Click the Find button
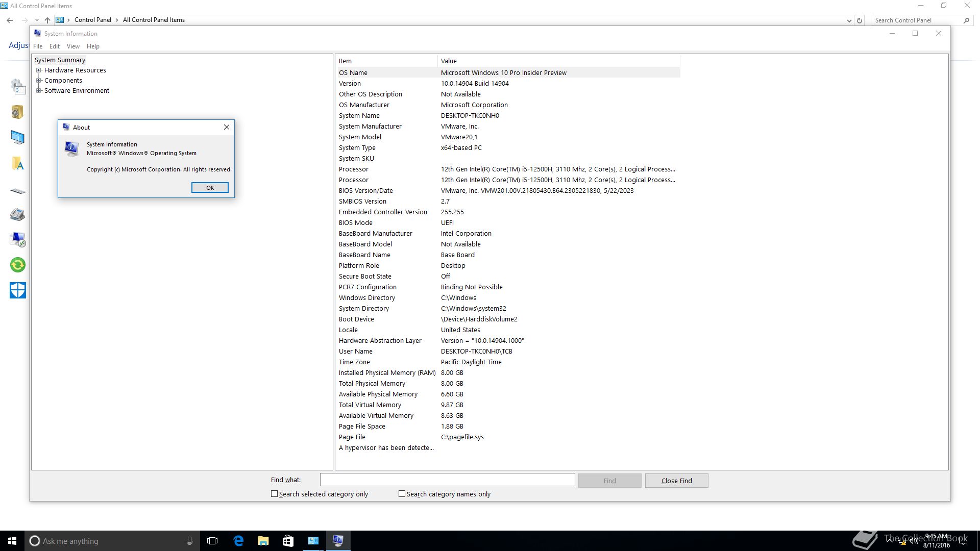 coord(609,481)
